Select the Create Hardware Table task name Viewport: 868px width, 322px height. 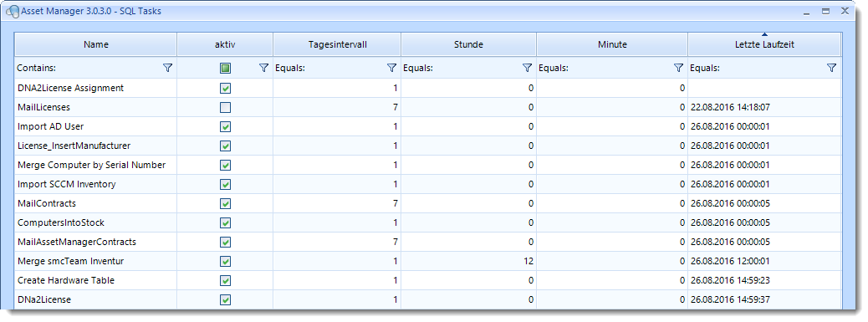click(66, 280)
